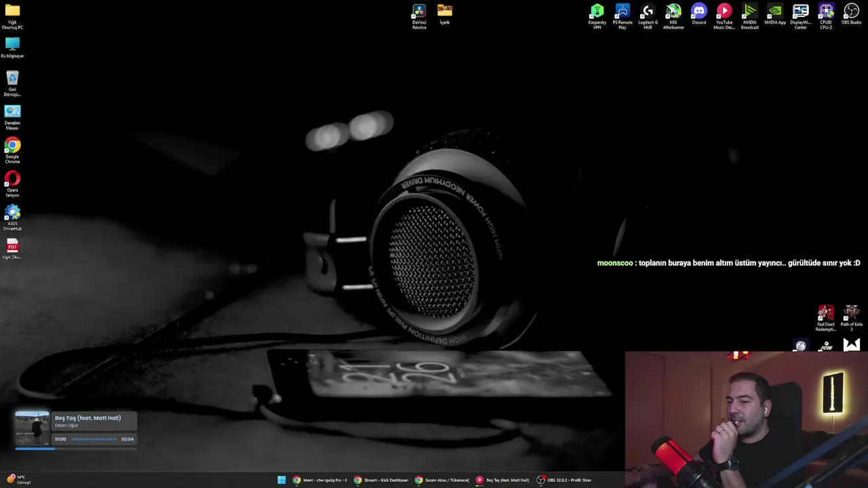Open NVIDIA App shortcut
This screenshot has height=488, width=868.
(x=775, y=14)
